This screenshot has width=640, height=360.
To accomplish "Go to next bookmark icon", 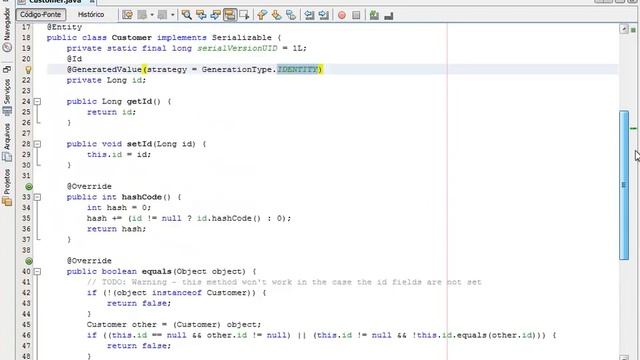I will [x=276, y=15].
